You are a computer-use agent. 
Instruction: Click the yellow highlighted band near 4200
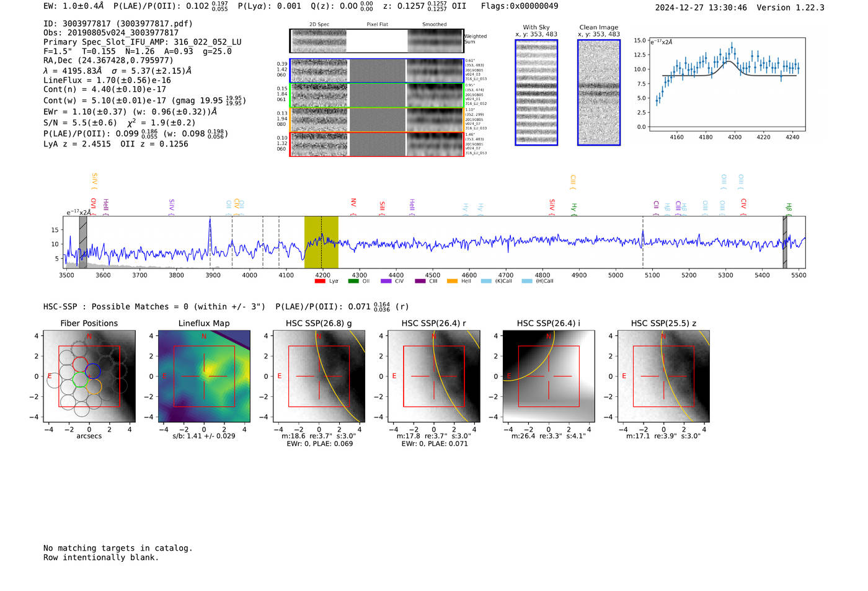[321, 242]
